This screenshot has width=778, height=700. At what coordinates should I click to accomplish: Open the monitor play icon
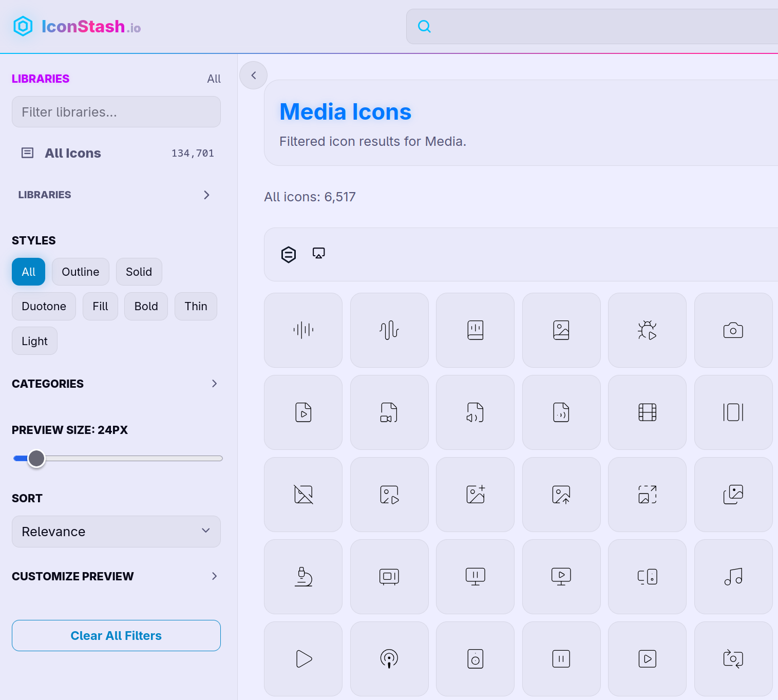561,577
